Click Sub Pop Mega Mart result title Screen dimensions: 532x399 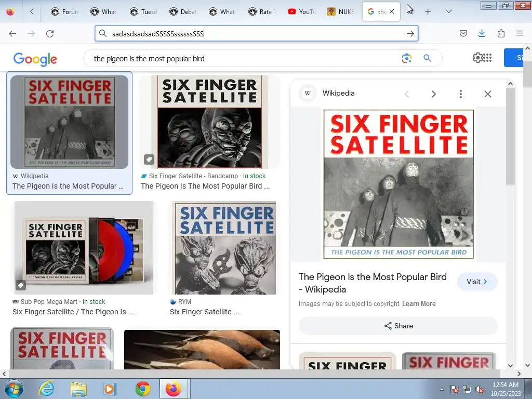point(73,312)
